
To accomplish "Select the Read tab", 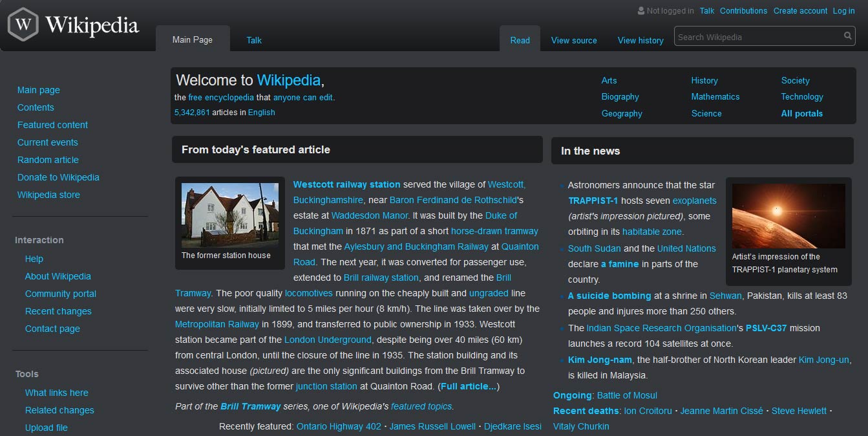I will 520,39.
